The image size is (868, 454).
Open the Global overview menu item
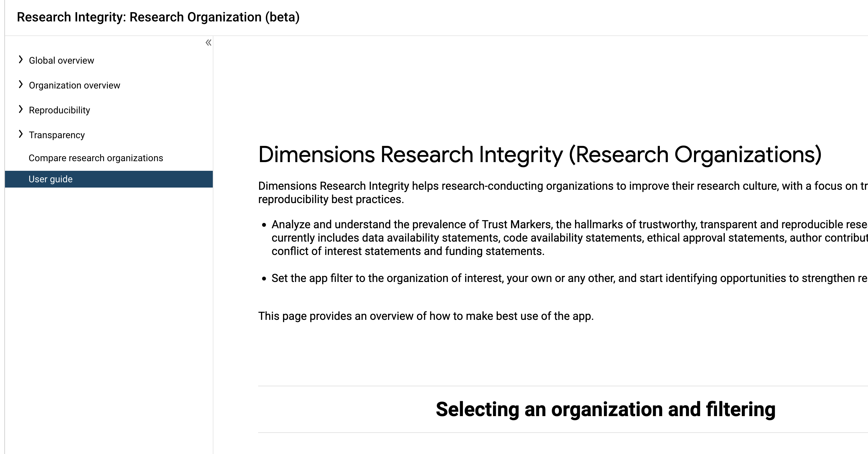tap(61, 61)
